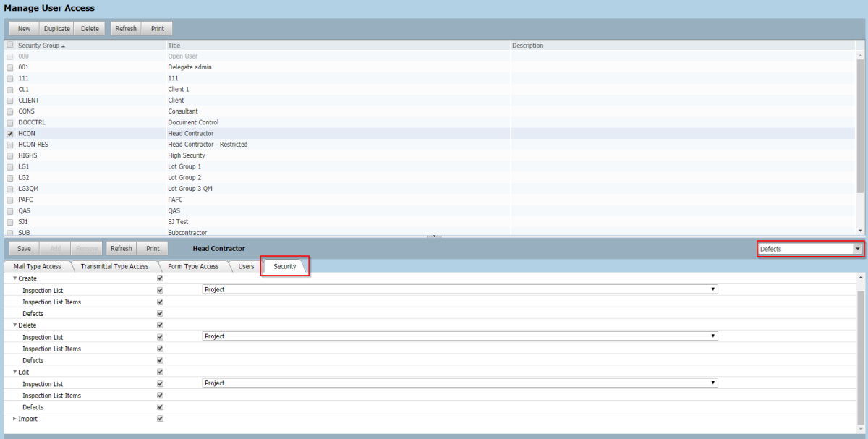Toggle Delete Inspection List checkbox
Viewport: 868px width, 439px height.
160,337
